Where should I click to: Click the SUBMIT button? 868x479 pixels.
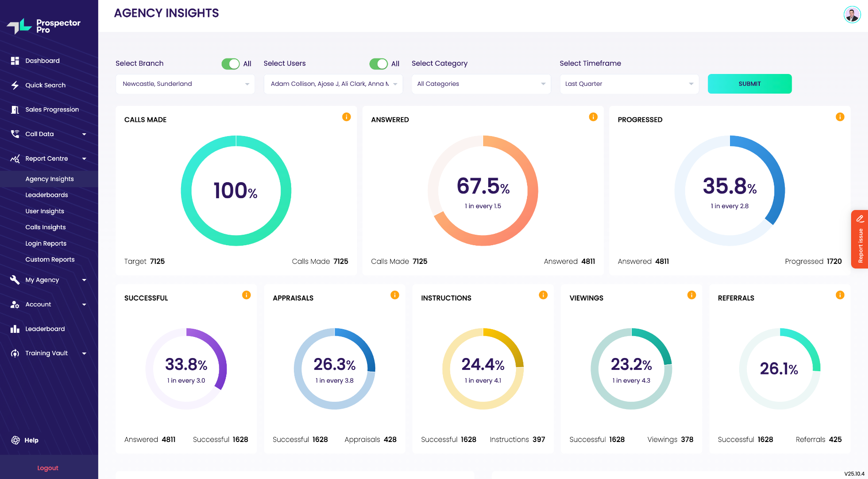pyautogui.click(x=750, y=84)
